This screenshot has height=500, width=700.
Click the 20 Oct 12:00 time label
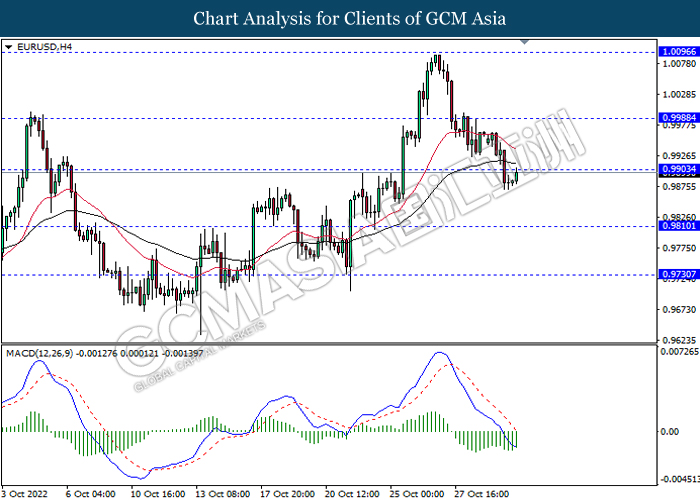tap(352, 494)
